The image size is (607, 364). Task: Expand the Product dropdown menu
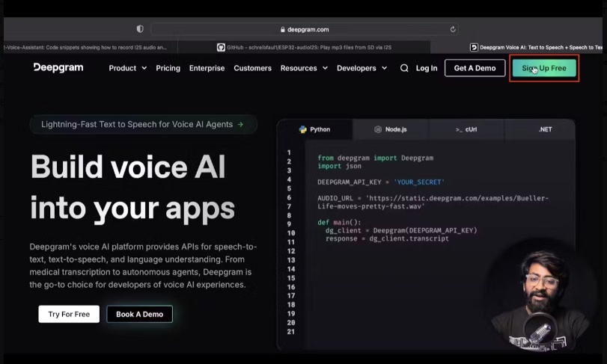point(127,68)
